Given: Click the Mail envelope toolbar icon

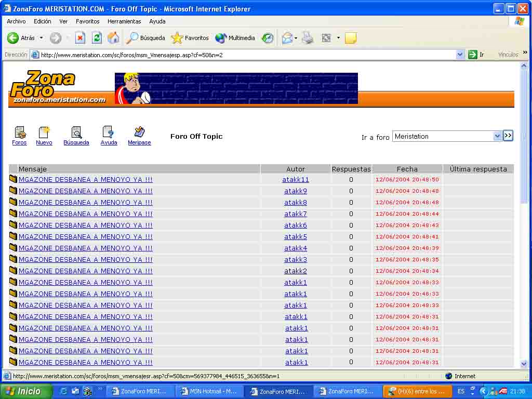Looking at the screenshot, I should [x=287, y=38].
